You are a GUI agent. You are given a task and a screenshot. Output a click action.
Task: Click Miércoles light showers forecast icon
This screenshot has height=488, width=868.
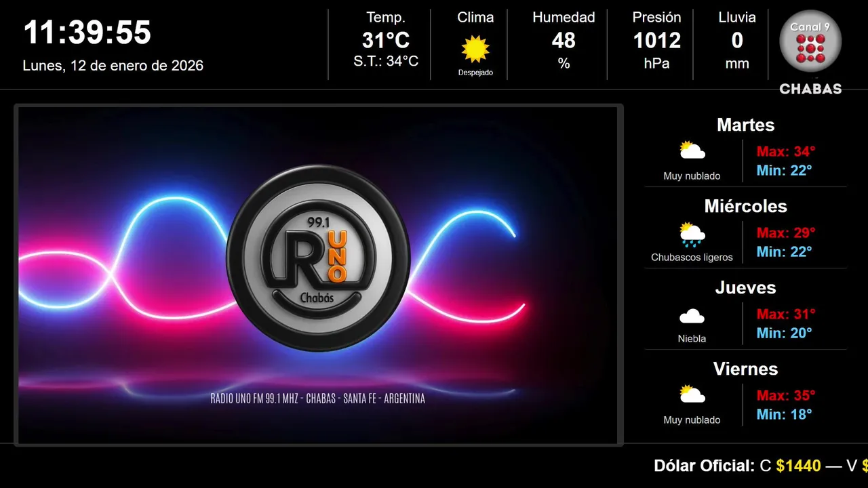click(x=692, y=234)
